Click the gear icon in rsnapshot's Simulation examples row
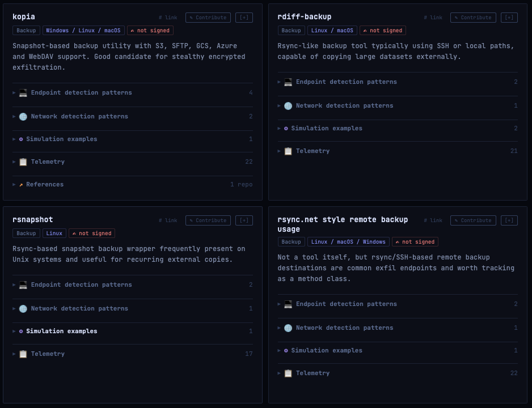The image size is (532, 408). pos(21,331)
